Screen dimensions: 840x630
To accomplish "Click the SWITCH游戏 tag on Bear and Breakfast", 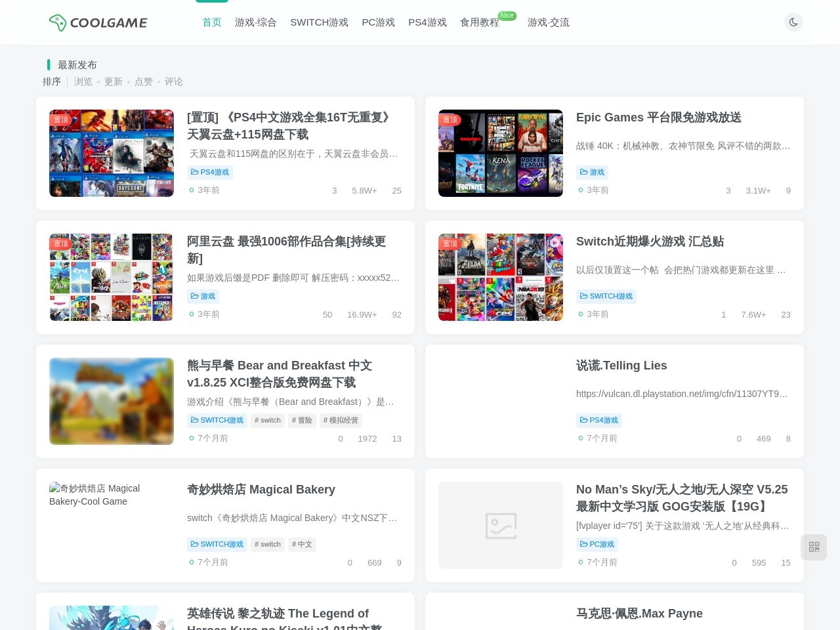I will pos(217,421).
